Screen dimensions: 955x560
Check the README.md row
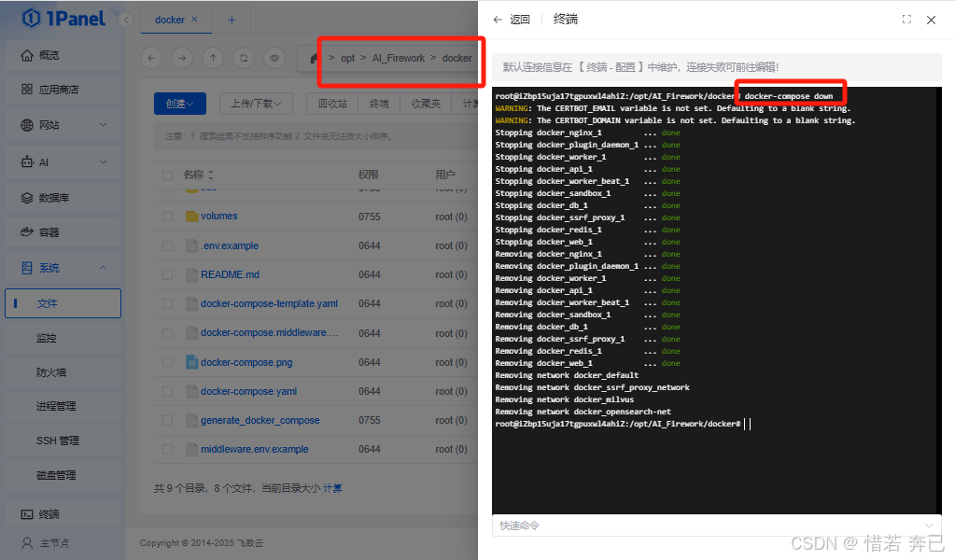(x=167, y=274)
